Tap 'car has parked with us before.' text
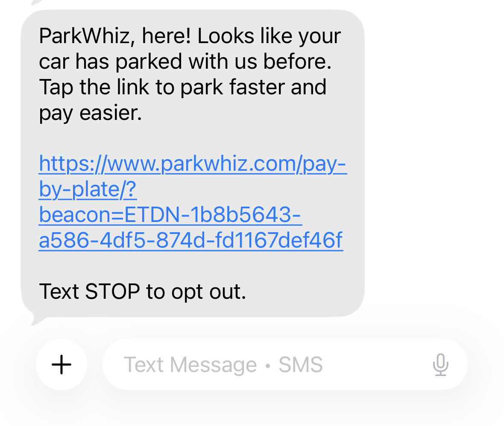This screenshot has height=426, width=504. tap(185, 61)
